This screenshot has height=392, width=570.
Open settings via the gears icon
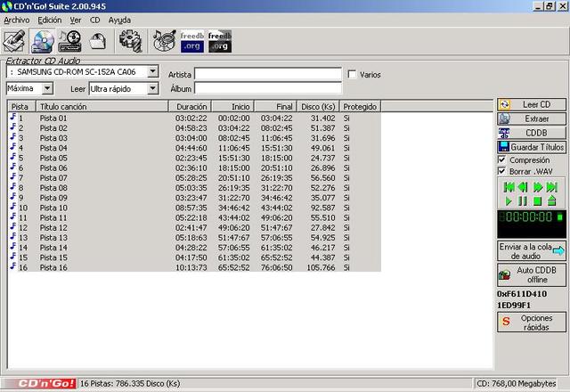point(131,41)
